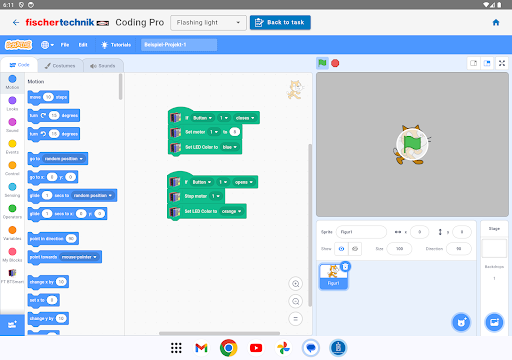The height and width of the screenshot is (360, 512).
Task: Reset workspace zoom with the equals icon
Action: pos(295,319)
